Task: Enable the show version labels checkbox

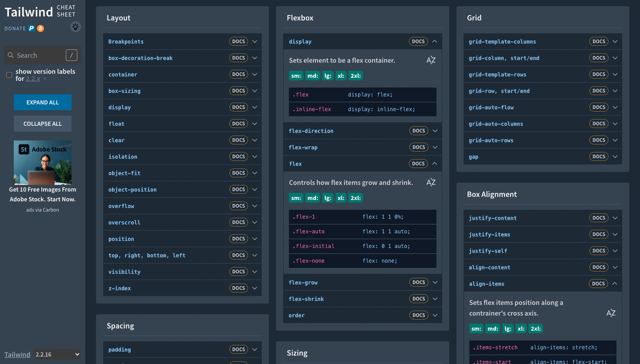Action: click(9, 75)
